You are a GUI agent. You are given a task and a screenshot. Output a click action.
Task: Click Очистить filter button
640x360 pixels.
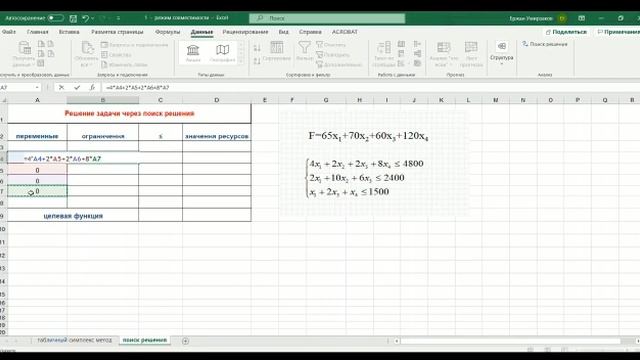331,45
